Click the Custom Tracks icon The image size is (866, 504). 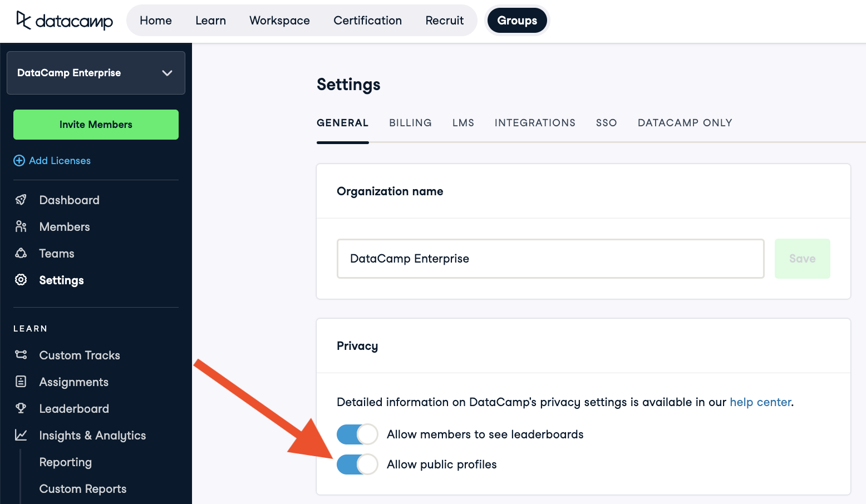point(21,355)
